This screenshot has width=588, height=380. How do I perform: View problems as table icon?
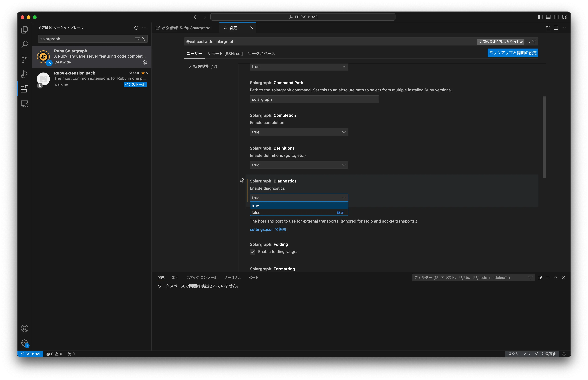[x=548, y=278]
